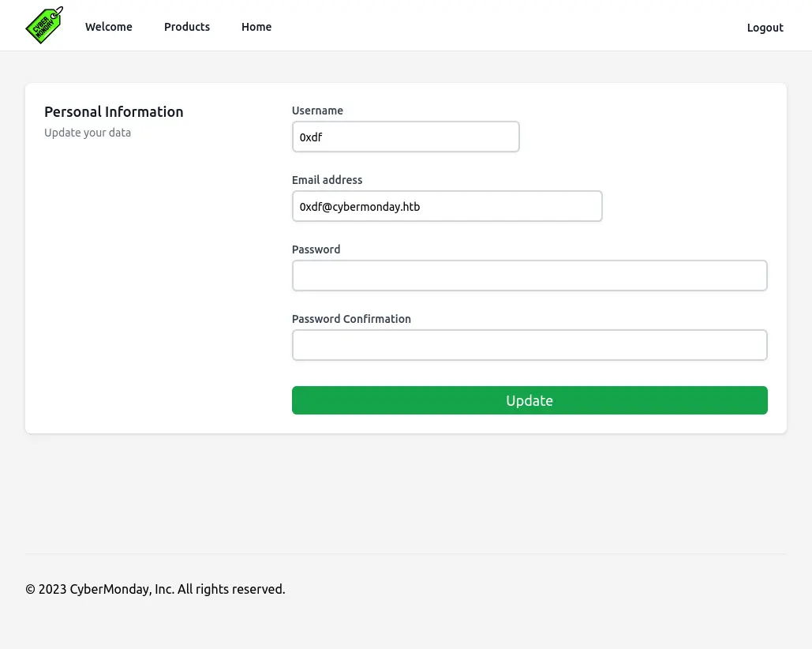Click the horizontal divider above the footer
812x649 pixels.
[406, 553]
